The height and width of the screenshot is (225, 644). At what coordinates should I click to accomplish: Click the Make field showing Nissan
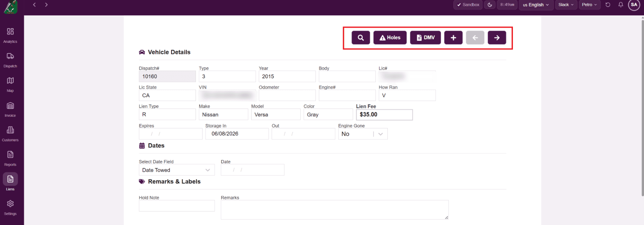(223, 114)
